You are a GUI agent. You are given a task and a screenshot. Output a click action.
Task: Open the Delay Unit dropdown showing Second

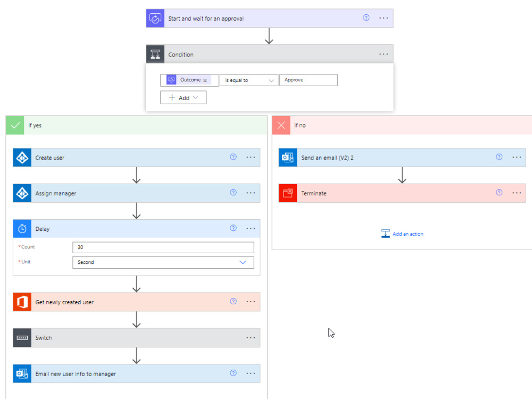[163, 262]
